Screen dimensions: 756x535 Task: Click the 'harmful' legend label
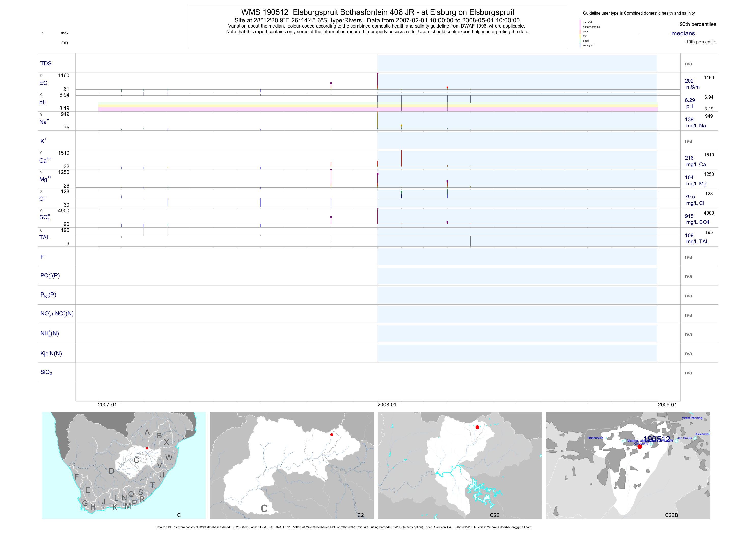click(x=587, y=22)
